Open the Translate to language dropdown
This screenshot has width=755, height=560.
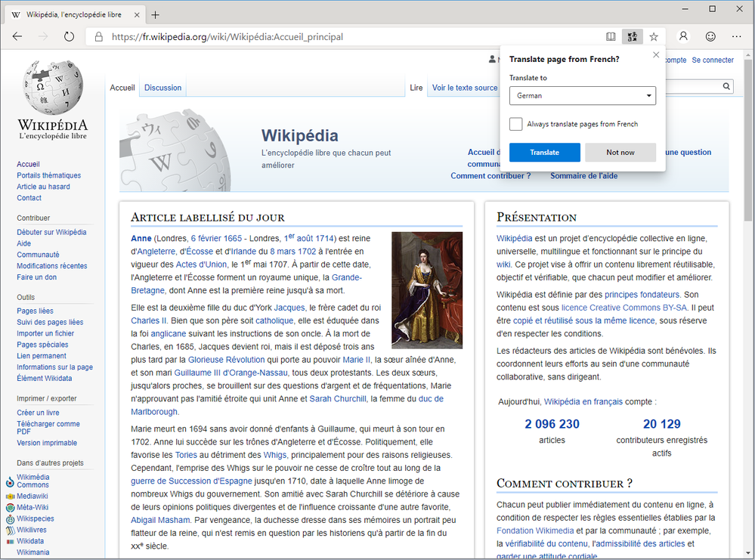pyautogui.click(x=583, y=96)
